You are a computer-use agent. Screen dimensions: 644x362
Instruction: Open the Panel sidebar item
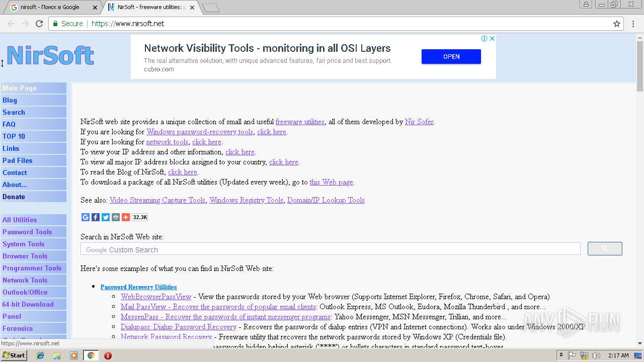click(x=34, y=316)
